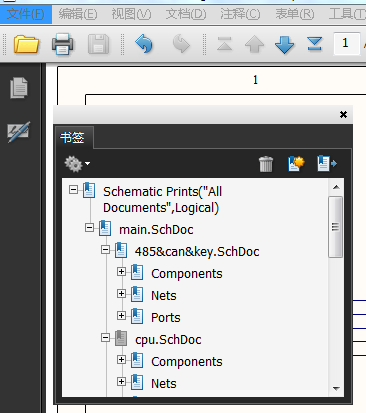
Task: Collapse the cpu.SchDoc bookmark node
Action: 105,338
